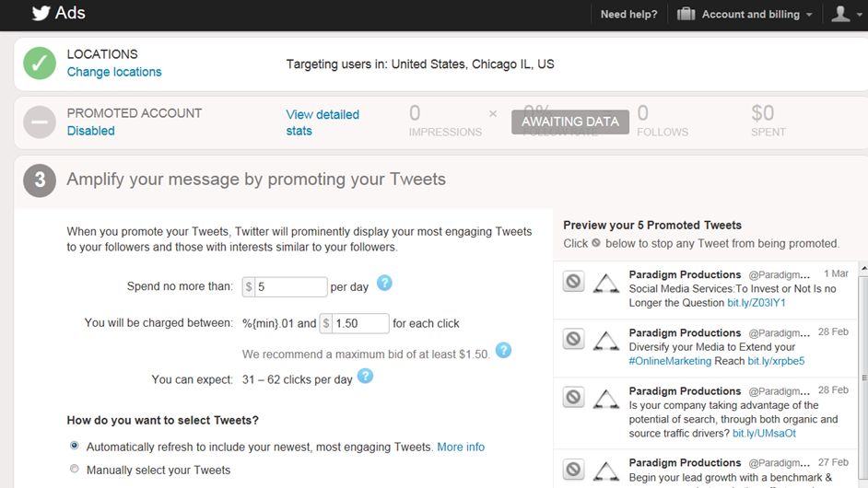This screenshot has height=488, width=868.
Task: Select Manually select your Tweets option
Action: pyautogui.click(x=75, y=470)
